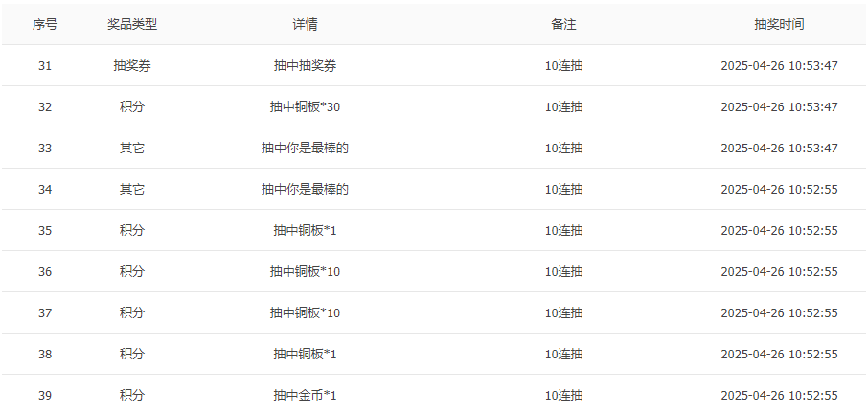868x414 pixels.
Task: Click 抽中铜板*1 in row 35
Action: click(x=305, y=231)
